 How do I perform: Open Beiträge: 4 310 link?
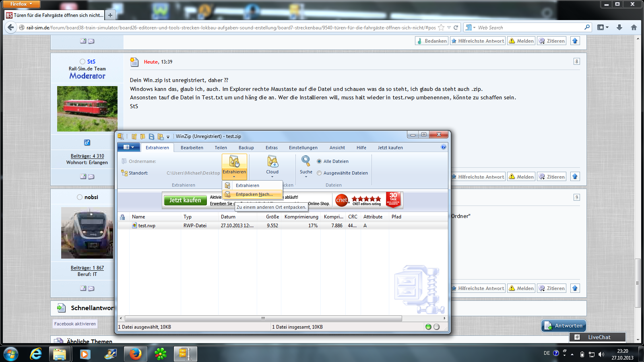87,156
